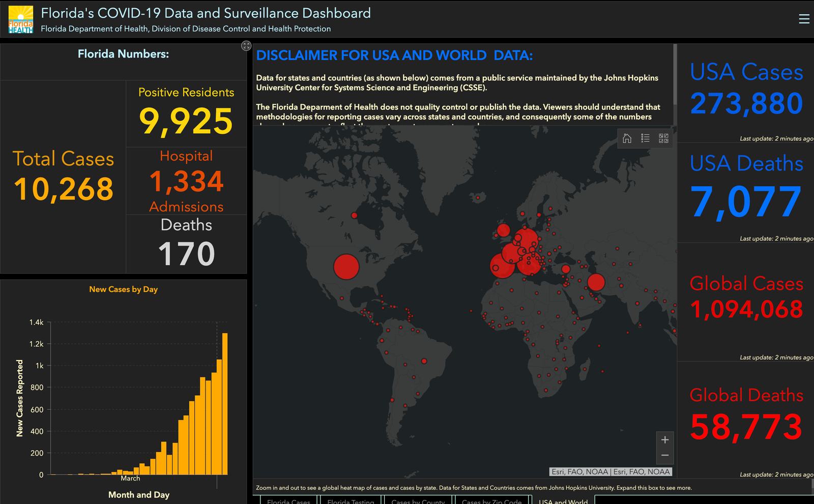Click the large red USA circle on map
The height and width of the screenshot is (504, 814).
tap(346, 267)
